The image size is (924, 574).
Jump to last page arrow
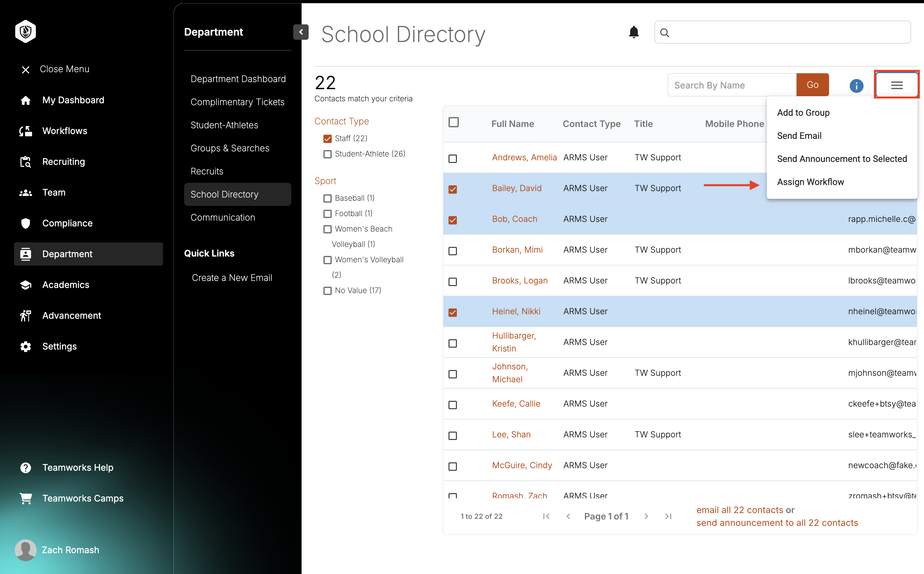tap(668, 516)
